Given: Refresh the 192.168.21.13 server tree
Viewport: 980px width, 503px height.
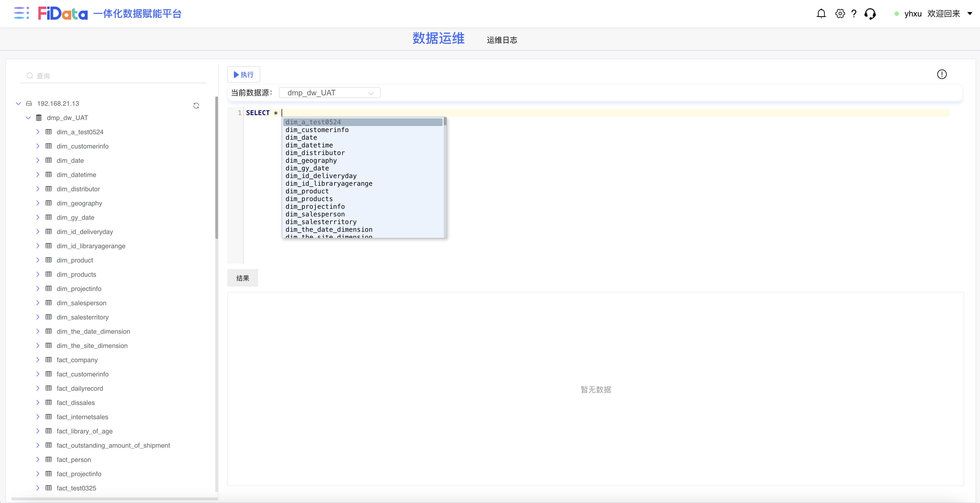Looking at the screenshot, I should coord(196,105).
